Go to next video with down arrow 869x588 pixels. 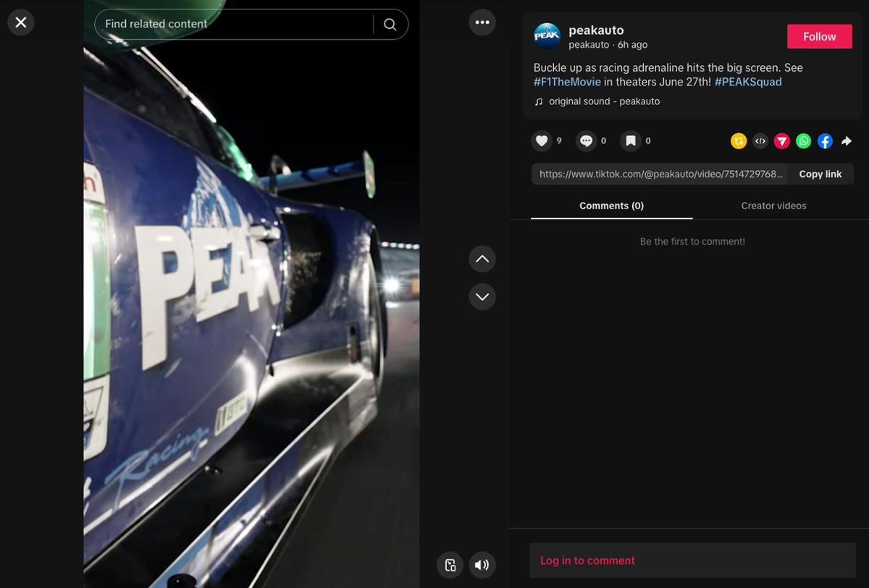click(x=482, y=297)
